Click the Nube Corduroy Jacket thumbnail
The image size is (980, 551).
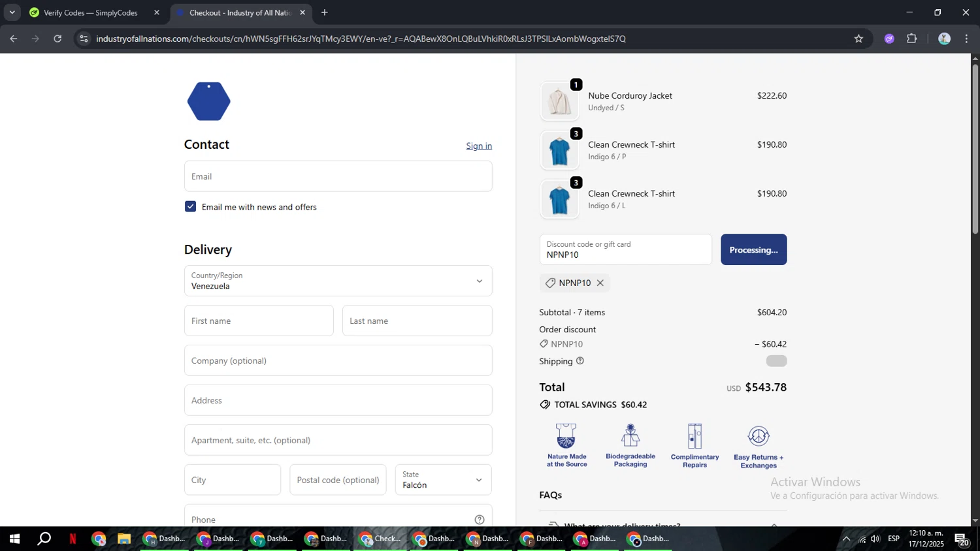[x=559, y=102]
